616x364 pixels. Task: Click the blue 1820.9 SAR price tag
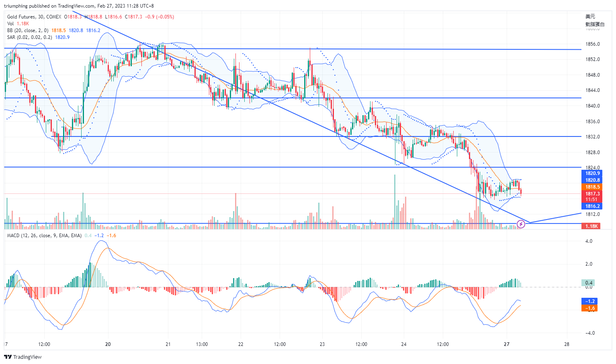coord(592,173)
